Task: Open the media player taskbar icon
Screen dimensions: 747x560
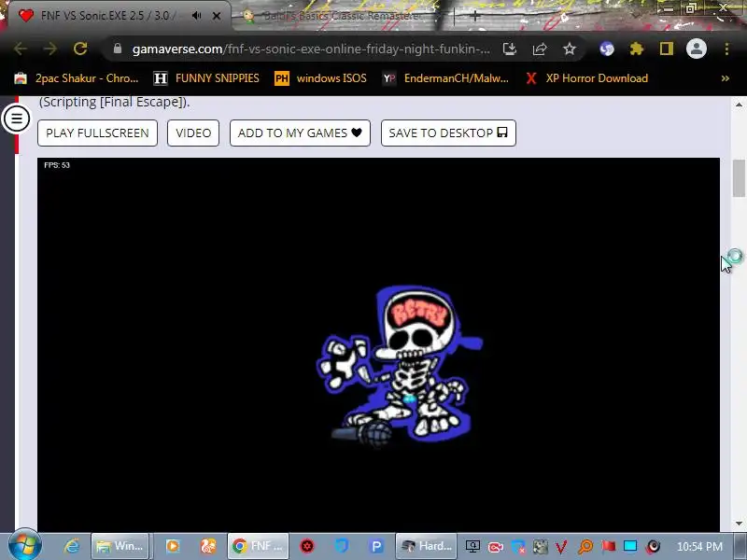Action: pos(173,546)
